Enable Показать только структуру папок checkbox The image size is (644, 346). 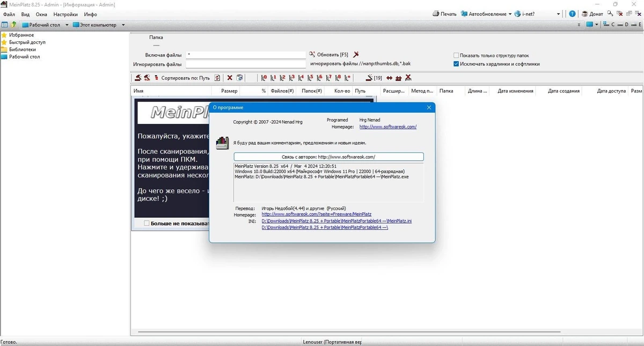pos(456,55)
